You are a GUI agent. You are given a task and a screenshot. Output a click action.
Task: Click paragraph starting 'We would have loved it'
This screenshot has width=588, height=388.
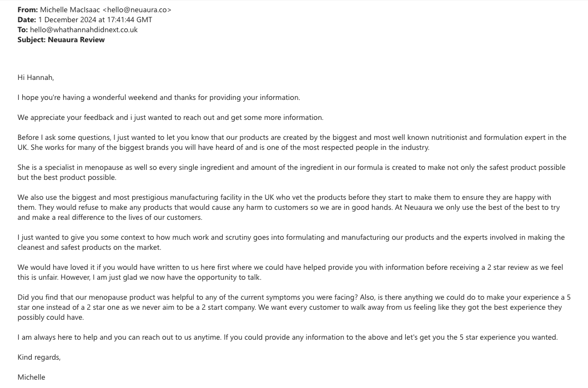(x=290, y=272)
